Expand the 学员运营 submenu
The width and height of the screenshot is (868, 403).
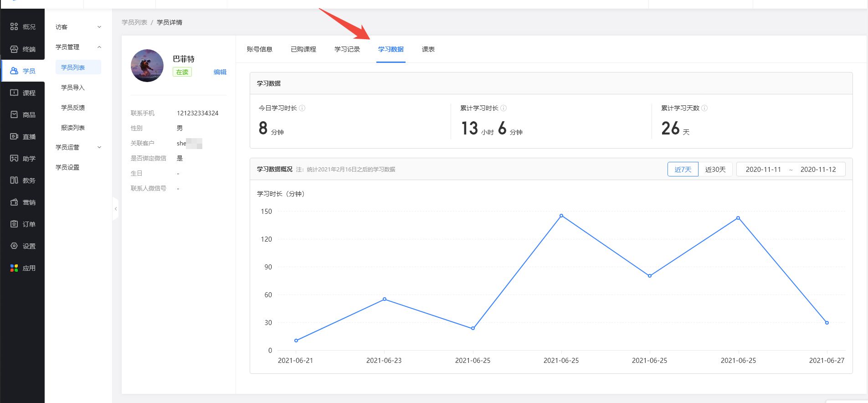pyautogui.click(x=99, y=147)
